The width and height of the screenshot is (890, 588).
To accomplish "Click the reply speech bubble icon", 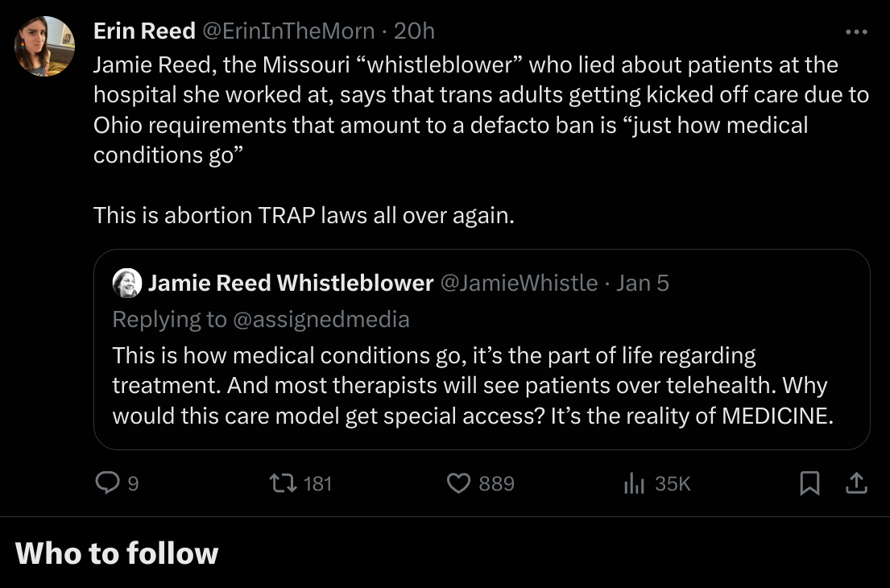I will 107,482.
